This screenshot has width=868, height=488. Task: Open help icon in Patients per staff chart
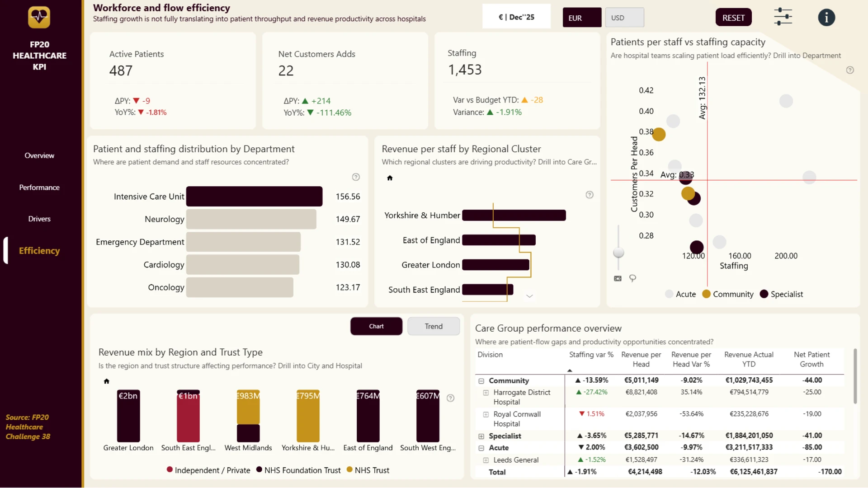(850, 70)
